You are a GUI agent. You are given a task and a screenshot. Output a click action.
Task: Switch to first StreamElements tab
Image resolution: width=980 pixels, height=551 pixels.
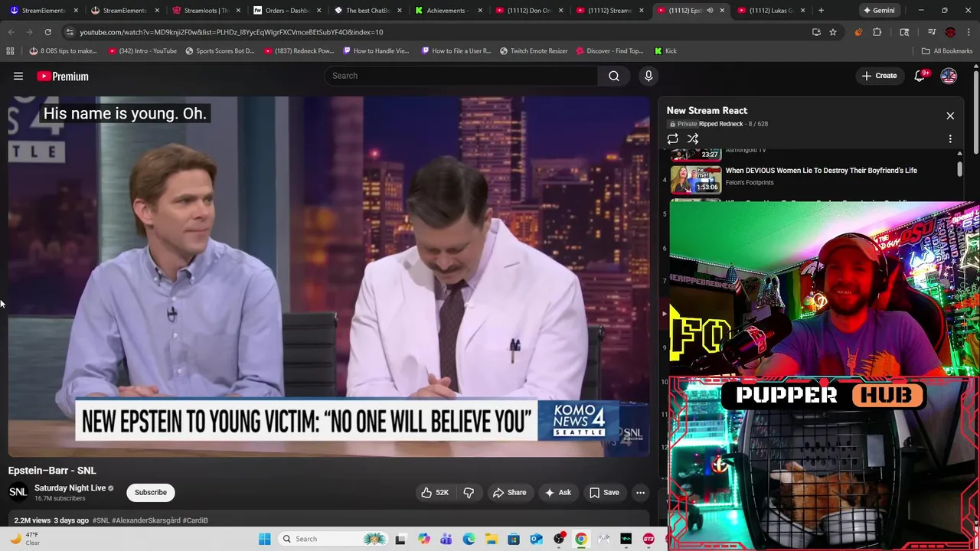click(43, 11)
